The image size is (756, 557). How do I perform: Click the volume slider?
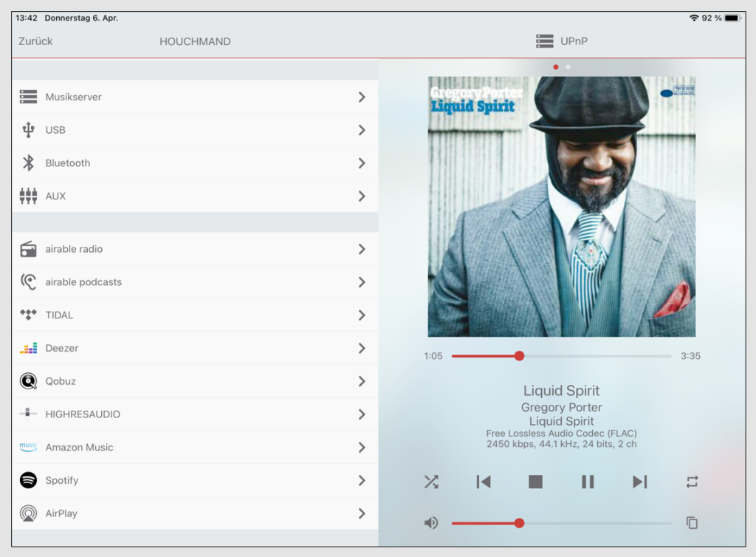point(561,523)
